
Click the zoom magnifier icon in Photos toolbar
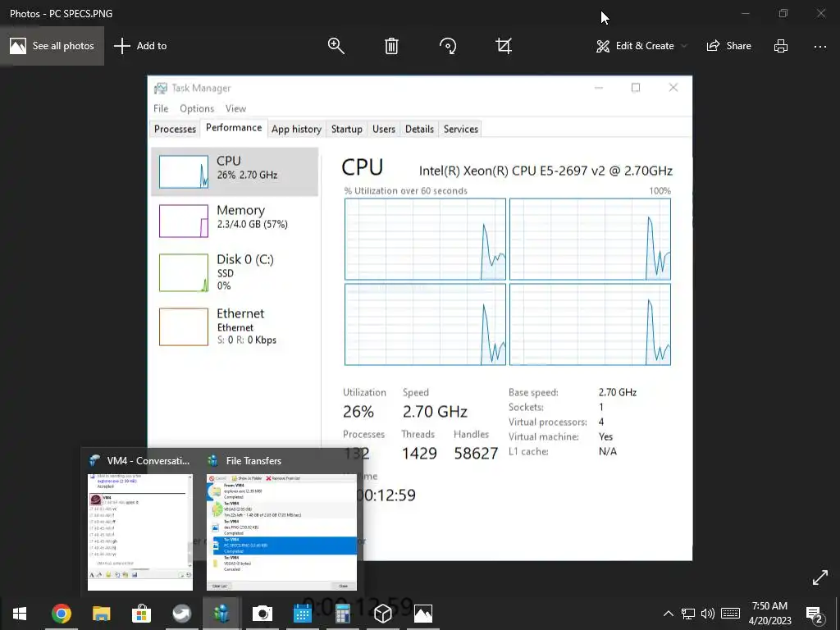pos(336,46)
